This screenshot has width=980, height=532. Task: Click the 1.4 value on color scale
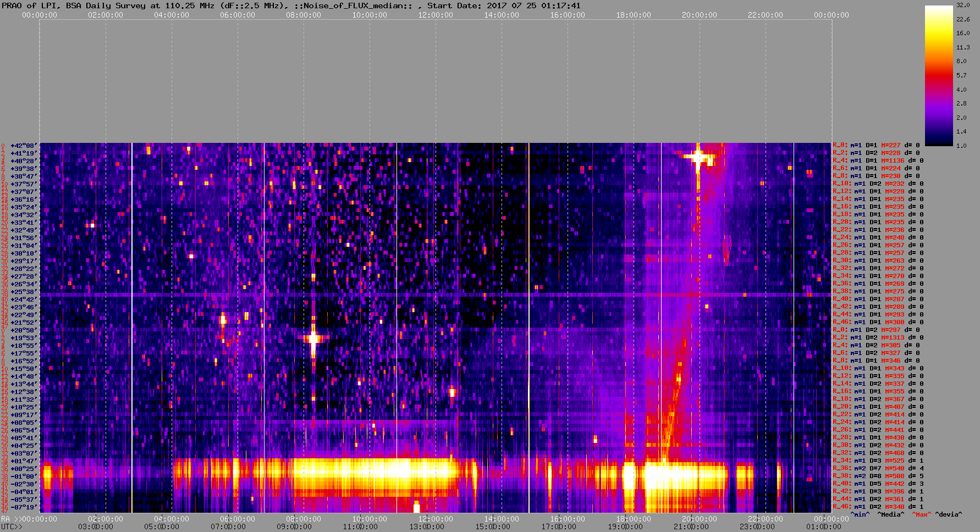[x=961, y=131]
